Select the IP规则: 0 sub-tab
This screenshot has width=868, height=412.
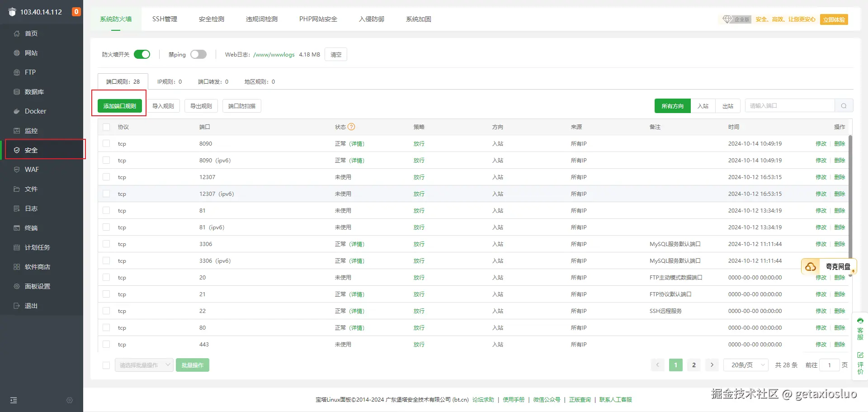tap(170, 82)
